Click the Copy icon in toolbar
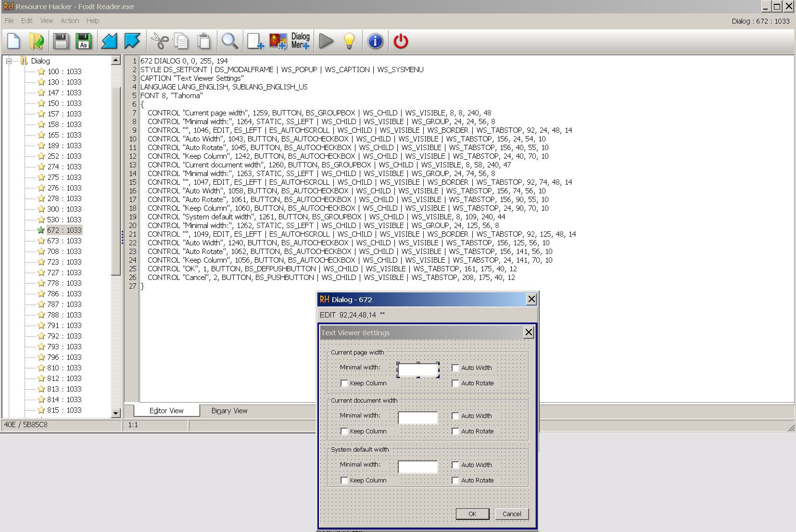Screen dimensions: 796x532 (181, 41)
